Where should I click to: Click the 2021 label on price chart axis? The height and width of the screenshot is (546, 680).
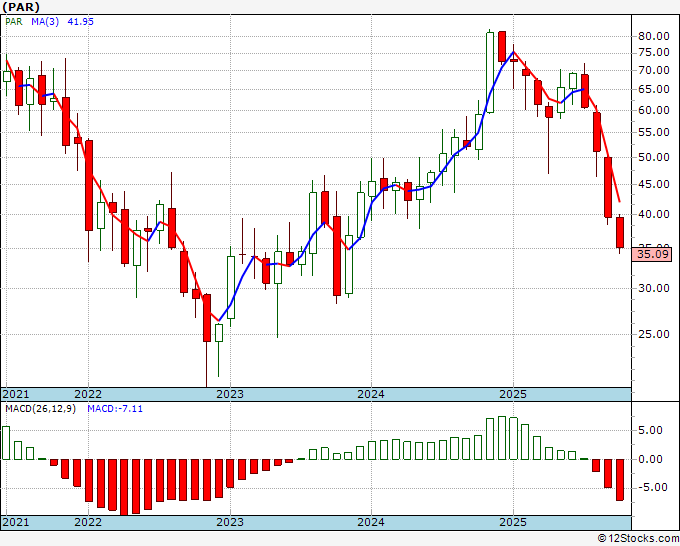pos(16,394)
